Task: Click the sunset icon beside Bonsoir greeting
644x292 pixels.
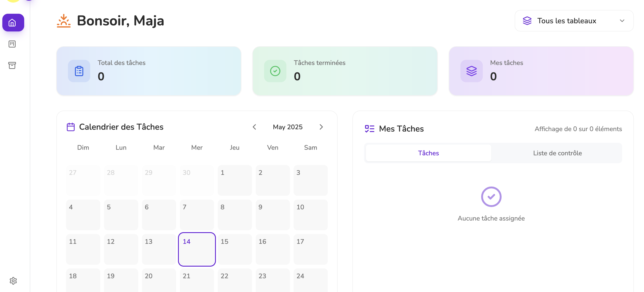Action: (64, 20)
